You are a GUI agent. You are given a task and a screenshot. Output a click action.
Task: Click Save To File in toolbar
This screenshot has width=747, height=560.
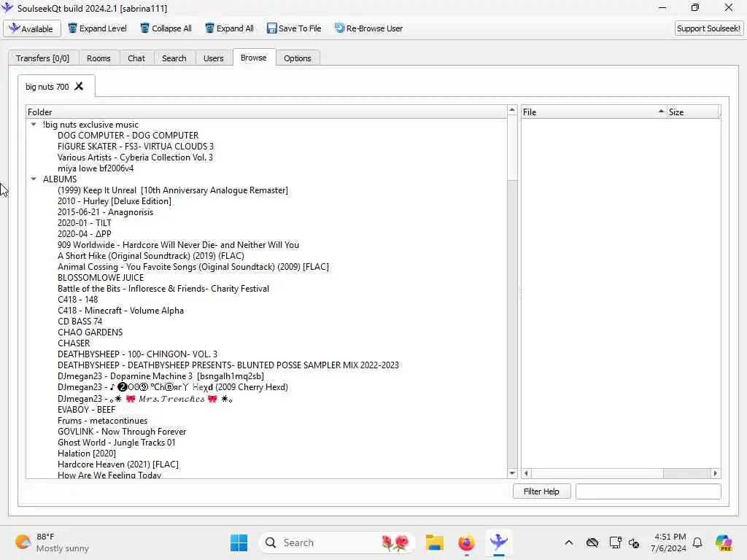(x=294, y=28)
